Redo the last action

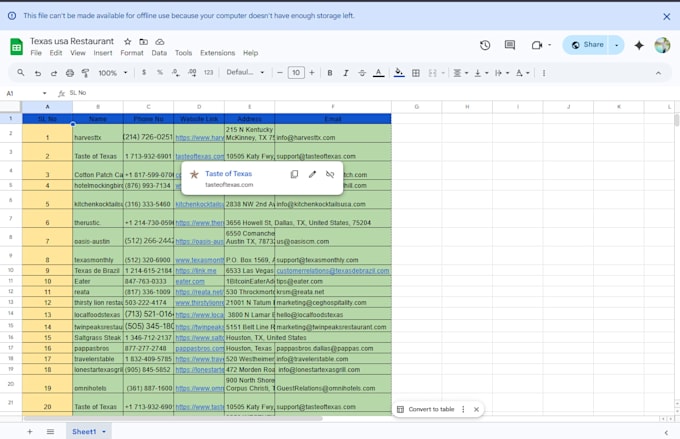click(x=54, y=73)
